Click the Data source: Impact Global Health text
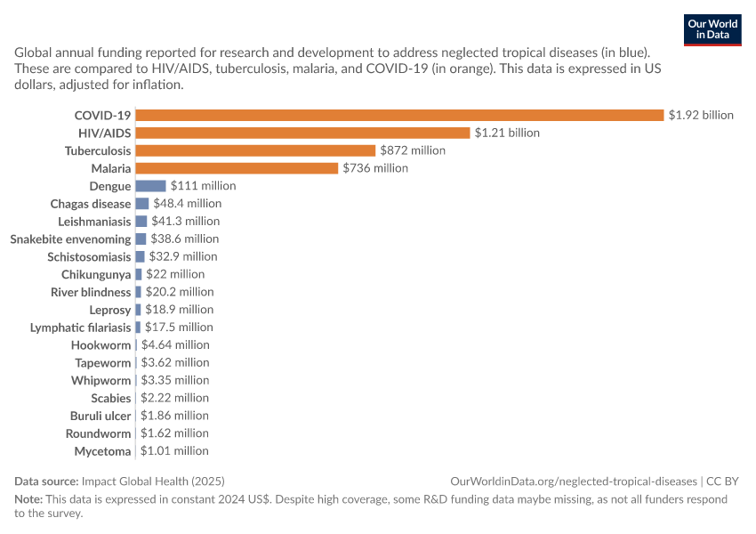The image size is (756, 534). (119, 481)
